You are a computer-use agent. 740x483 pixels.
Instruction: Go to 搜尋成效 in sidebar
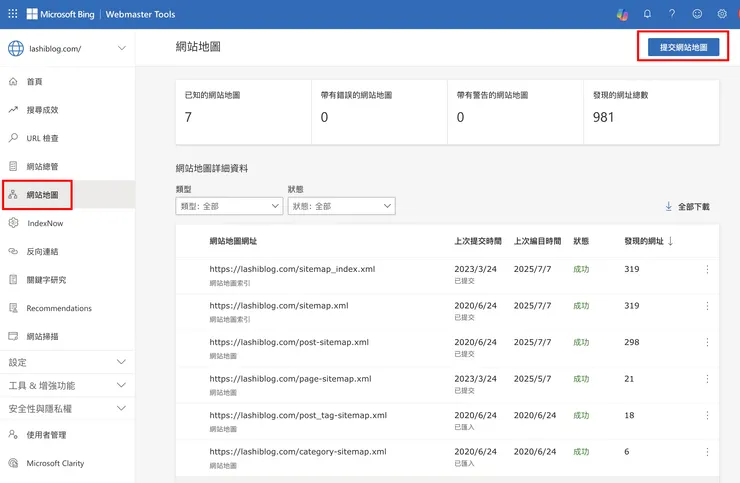[42, 110]
